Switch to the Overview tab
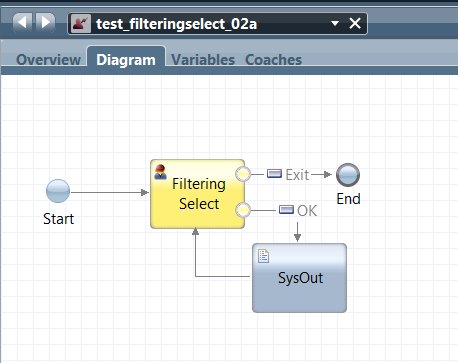This screenshot has width=458, height=363. click(x=48, y=60)
